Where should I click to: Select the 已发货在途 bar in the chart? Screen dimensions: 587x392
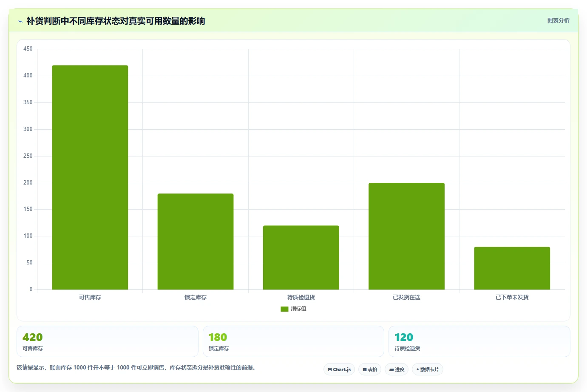[406, 236]
